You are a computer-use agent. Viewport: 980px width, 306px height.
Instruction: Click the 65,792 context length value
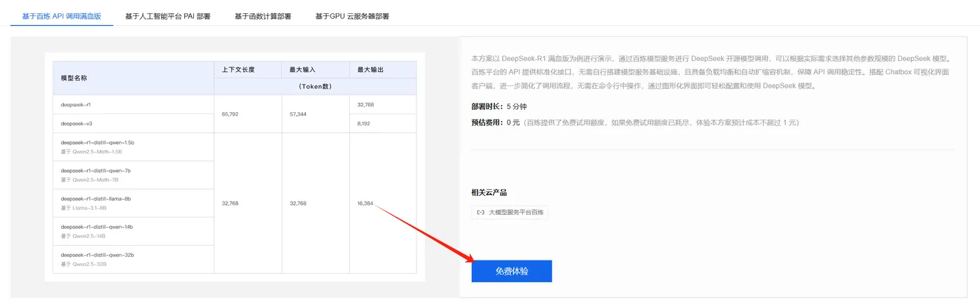[230, 113]
